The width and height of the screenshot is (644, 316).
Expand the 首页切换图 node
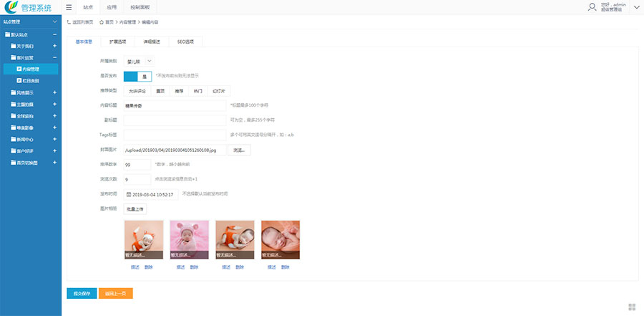click(54, 163)
